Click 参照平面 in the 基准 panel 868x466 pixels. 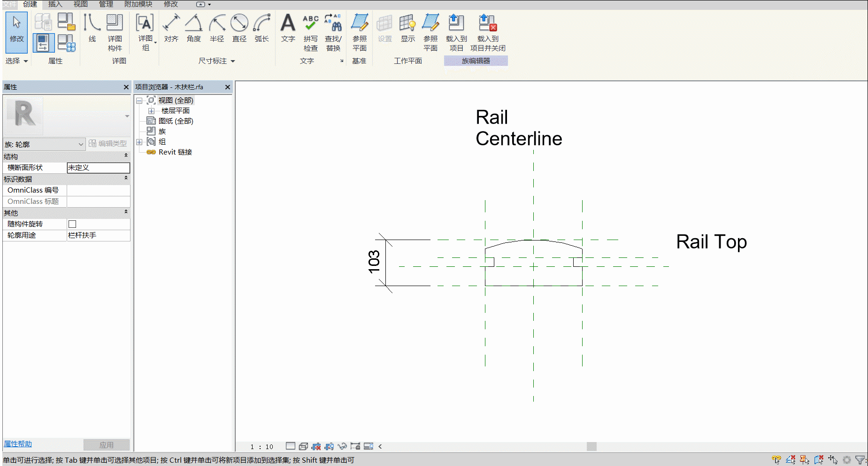(359, 32)
